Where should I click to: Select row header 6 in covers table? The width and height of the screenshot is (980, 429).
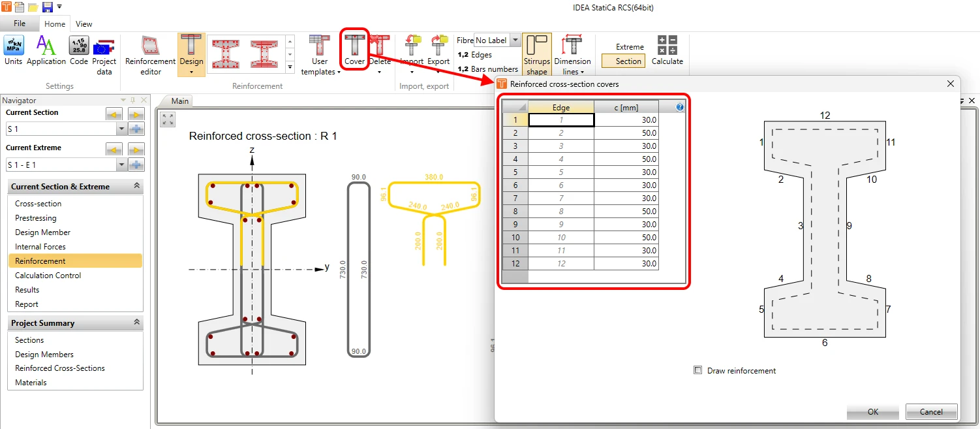pyautogui.click(x=515, y=185)
